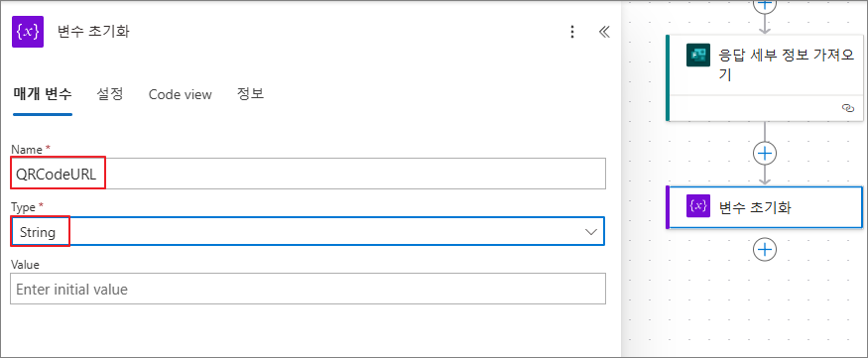The width and height of the screenshot is (868, 358).
Task: Click the plus button at top of canvas
Action: tap(765, 4)
